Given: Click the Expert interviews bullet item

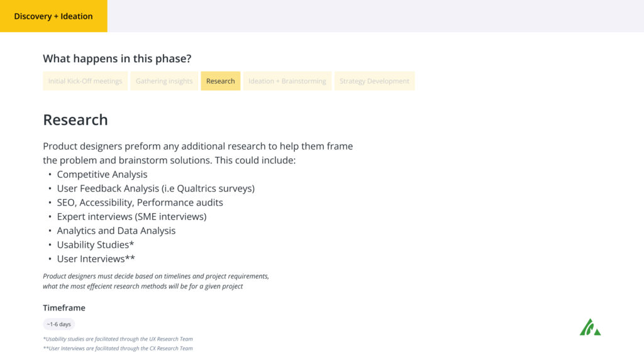Looking at the screenshot, I should 131,217.
